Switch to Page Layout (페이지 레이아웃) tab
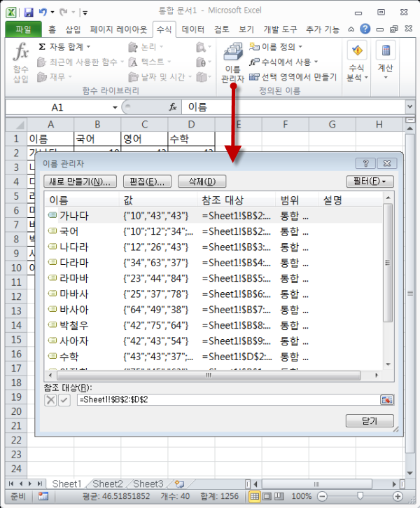This screenshot has height=508, width=420. (x=118, y=29)
